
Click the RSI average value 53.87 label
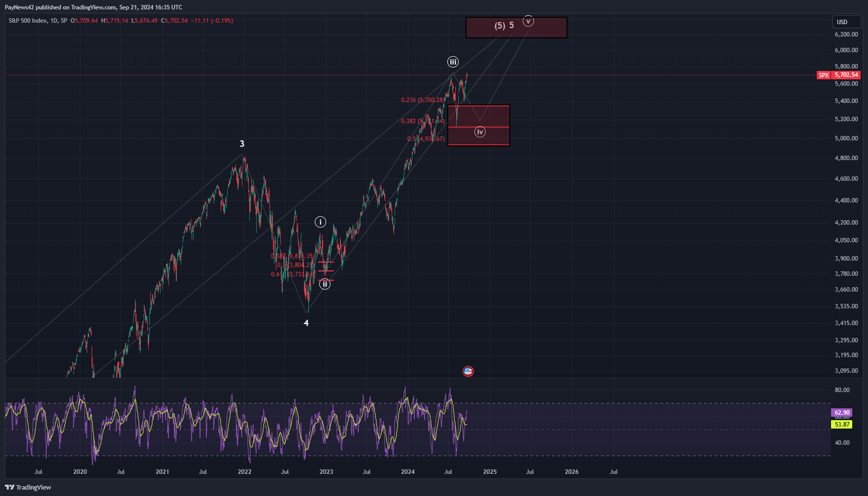pos(841,424)
